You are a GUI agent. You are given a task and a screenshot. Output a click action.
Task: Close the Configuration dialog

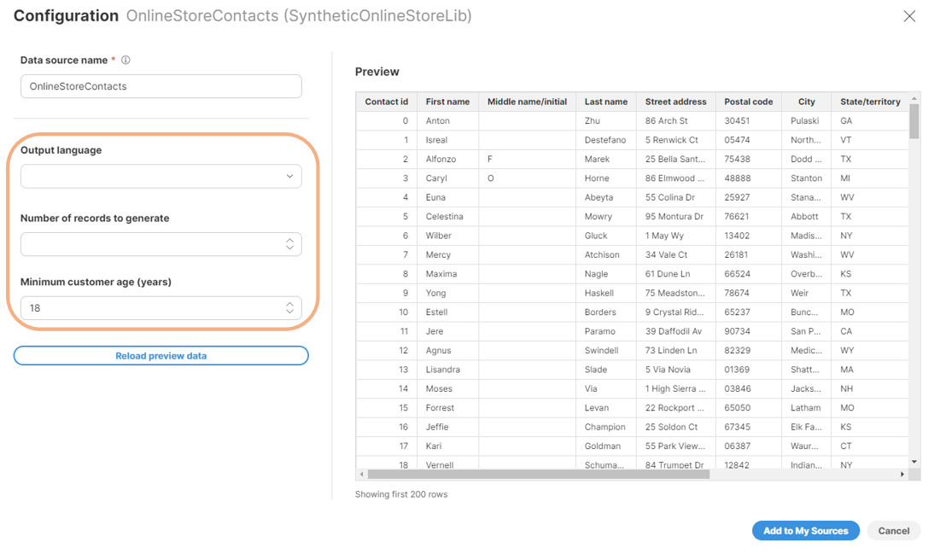coord(909,15)
